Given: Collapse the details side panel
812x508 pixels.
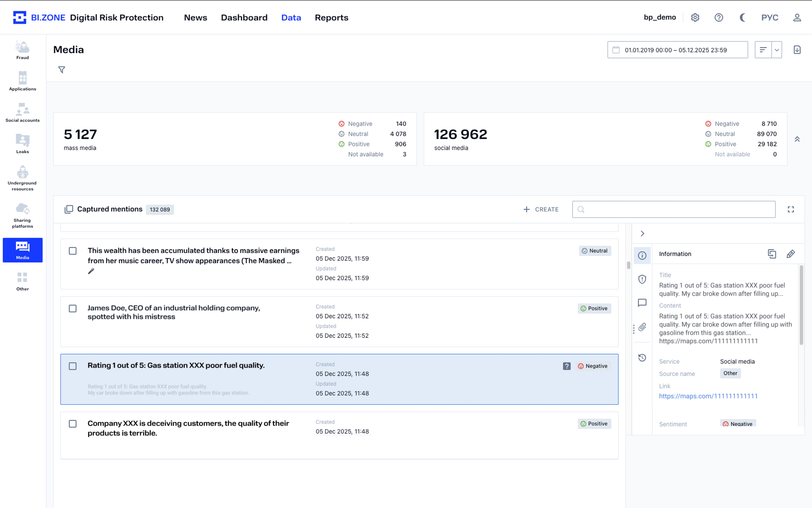Looking at the screenshot, I should coord(642,233).
